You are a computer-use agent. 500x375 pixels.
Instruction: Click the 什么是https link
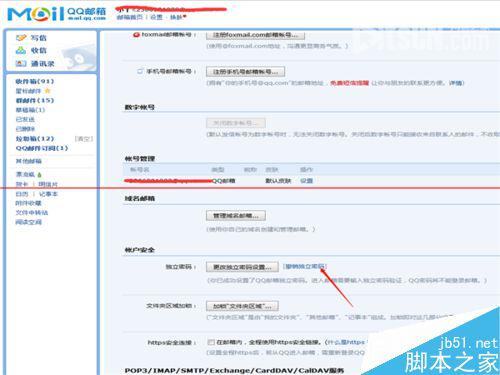[346, 342]
